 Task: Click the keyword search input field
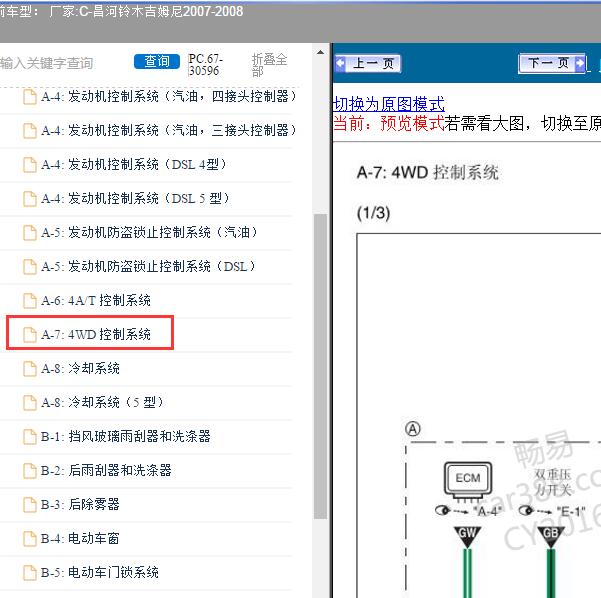63,63
